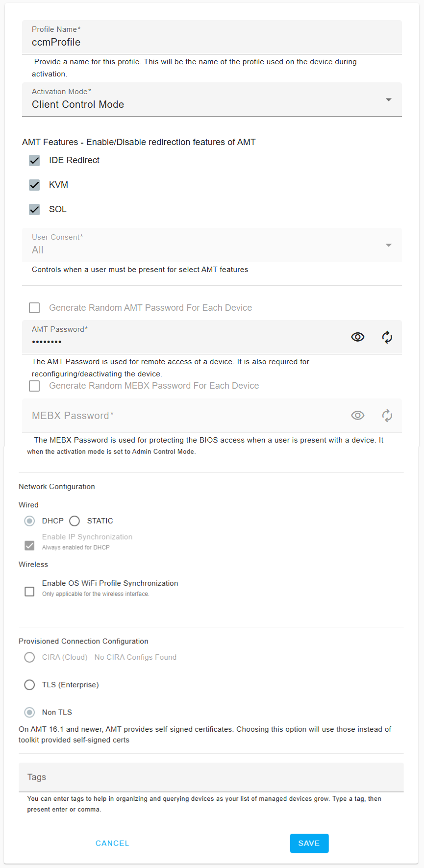Uncheck the IDE Redirect checkbox
Screen dimensions: 424x868
pyautogui.click(x=34, y=160)
